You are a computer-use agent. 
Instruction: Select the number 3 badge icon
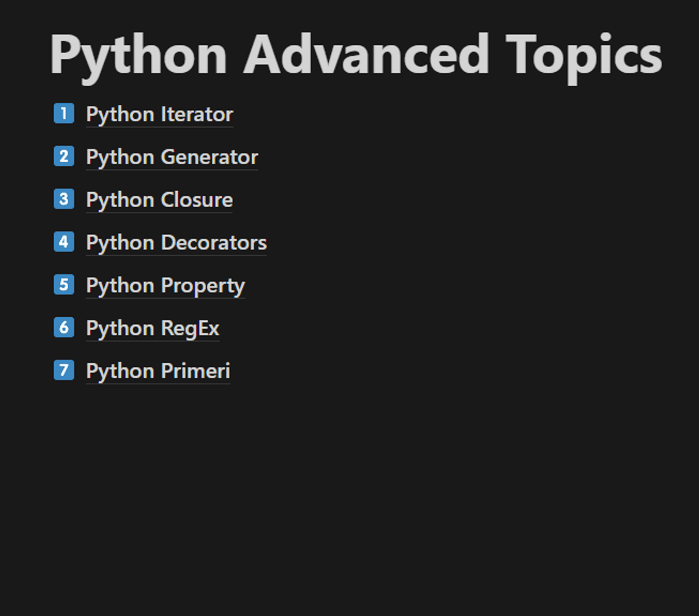[x=64, y=199]
